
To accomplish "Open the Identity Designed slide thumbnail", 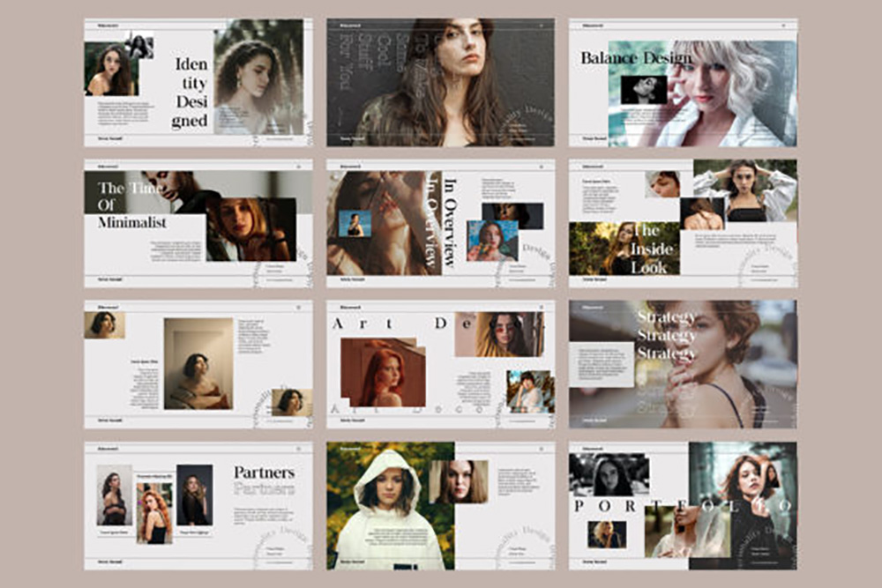I will coord(198,82).
